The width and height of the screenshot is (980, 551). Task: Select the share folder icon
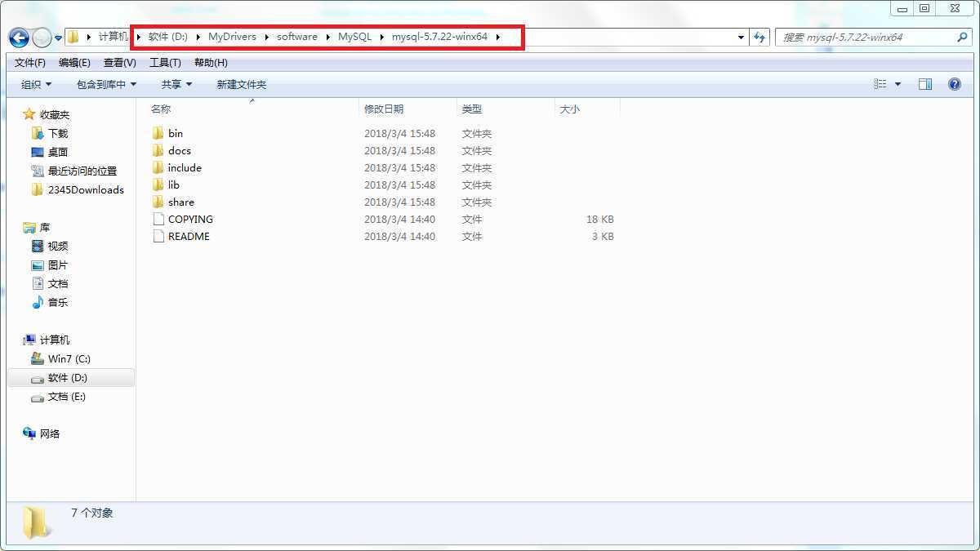pos(158,202)
